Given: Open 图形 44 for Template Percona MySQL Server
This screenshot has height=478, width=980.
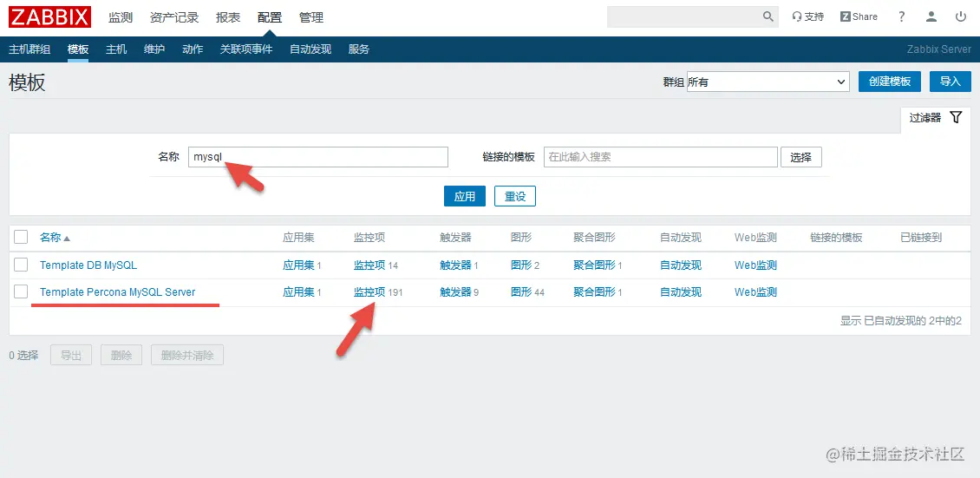Looking at the screenshot, I should click(521, 291).
